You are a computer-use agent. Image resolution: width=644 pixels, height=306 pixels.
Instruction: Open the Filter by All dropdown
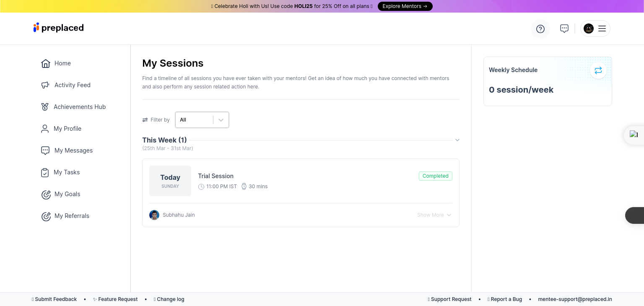202,120
